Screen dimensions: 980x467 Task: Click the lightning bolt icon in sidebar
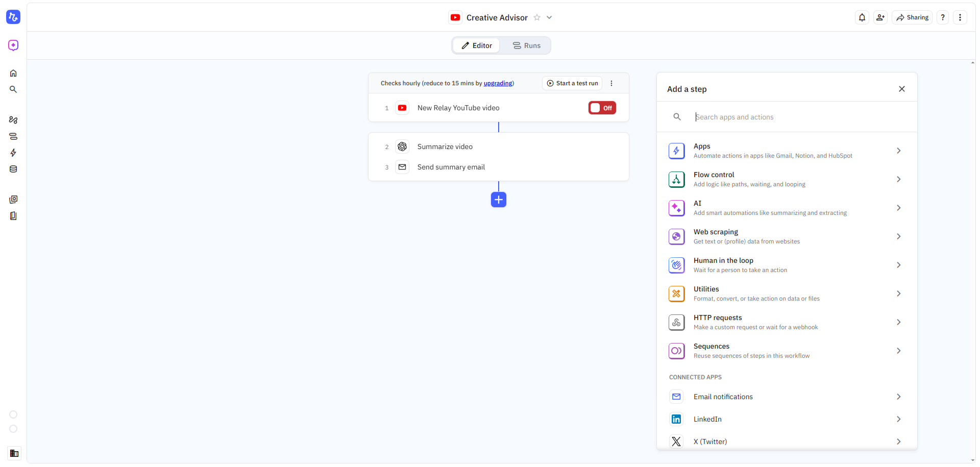pos(13,153)
